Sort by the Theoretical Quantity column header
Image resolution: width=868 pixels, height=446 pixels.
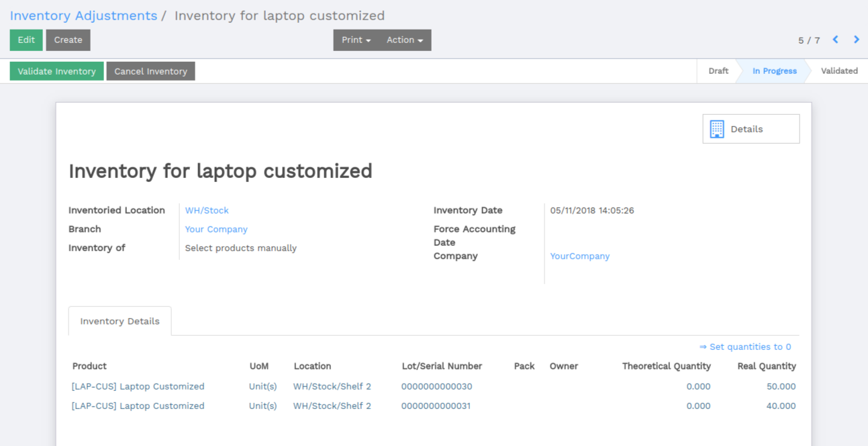667,366
